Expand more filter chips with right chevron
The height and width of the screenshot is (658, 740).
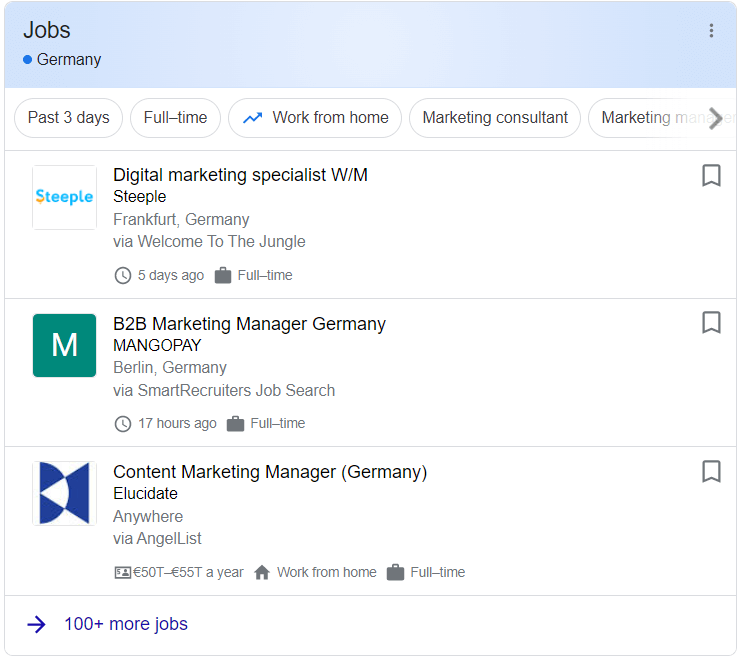[x=716, y=118]
